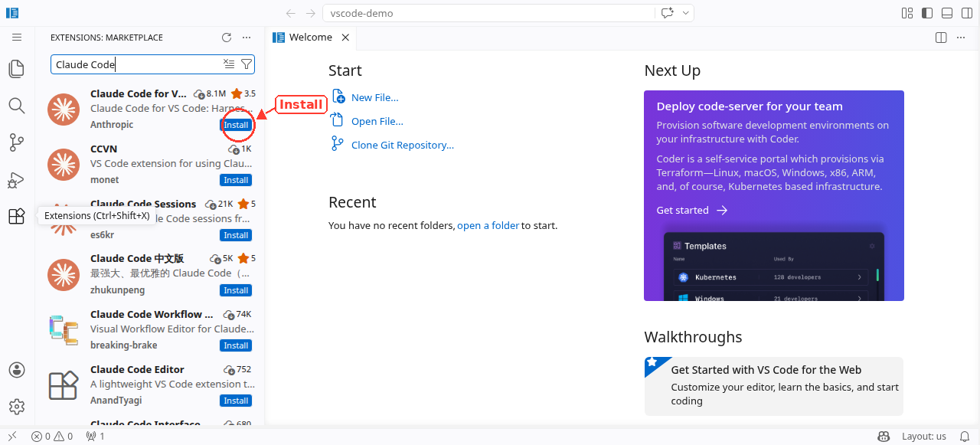Show errors and warnings in status bar
Screen dimensions: 980x445
[x=52, y=437]
